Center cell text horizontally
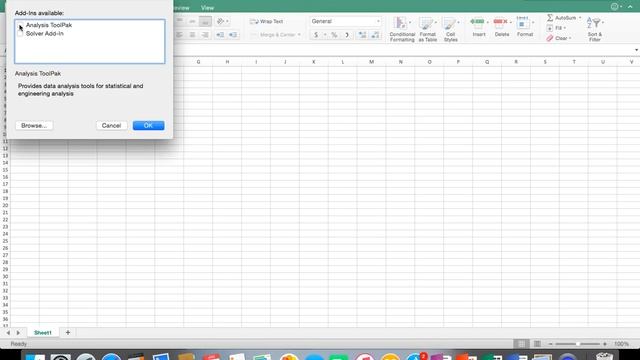Image resolution: width=640 pixels, height=360 pixels. [x=192, y=35]
